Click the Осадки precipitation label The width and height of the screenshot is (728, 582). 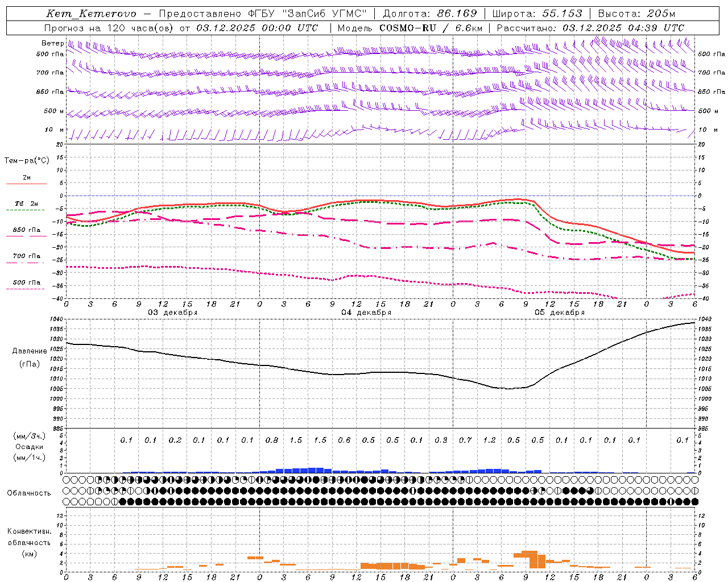pos(29,447)
